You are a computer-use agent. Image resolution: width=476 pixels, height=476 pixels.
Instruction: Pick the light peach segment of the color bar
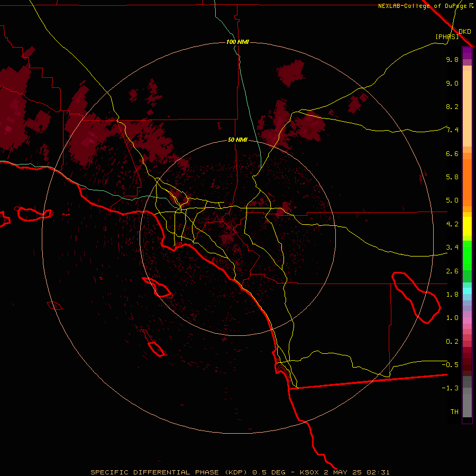[467, 108]
